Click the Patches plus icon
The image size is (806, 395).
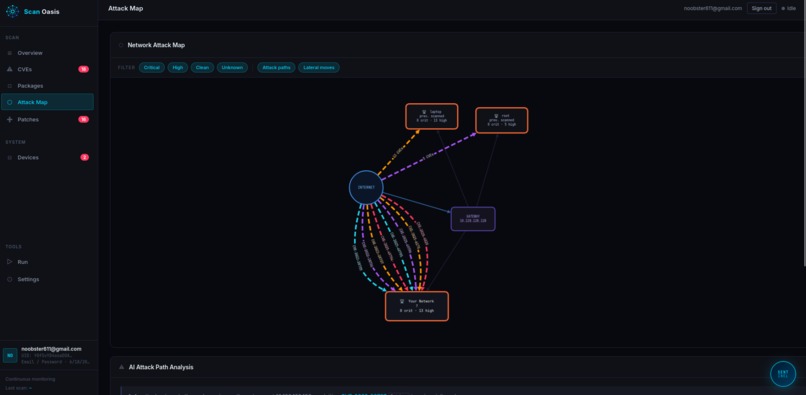tap(10, 119)
